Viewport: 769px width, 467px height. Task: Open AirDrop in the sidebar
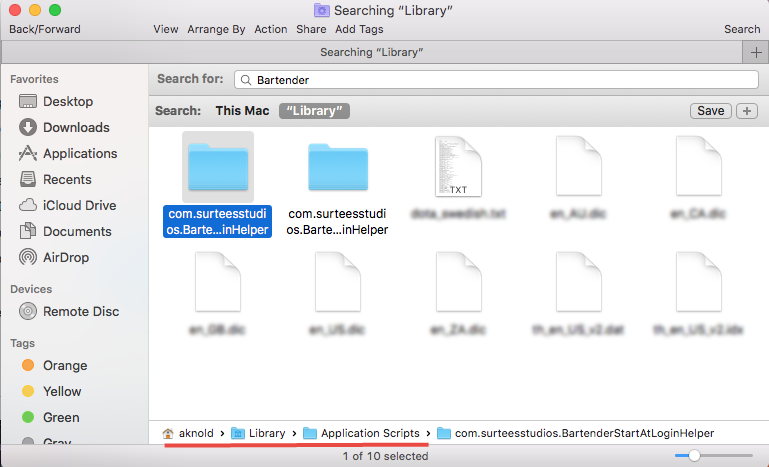pos(53,258)
